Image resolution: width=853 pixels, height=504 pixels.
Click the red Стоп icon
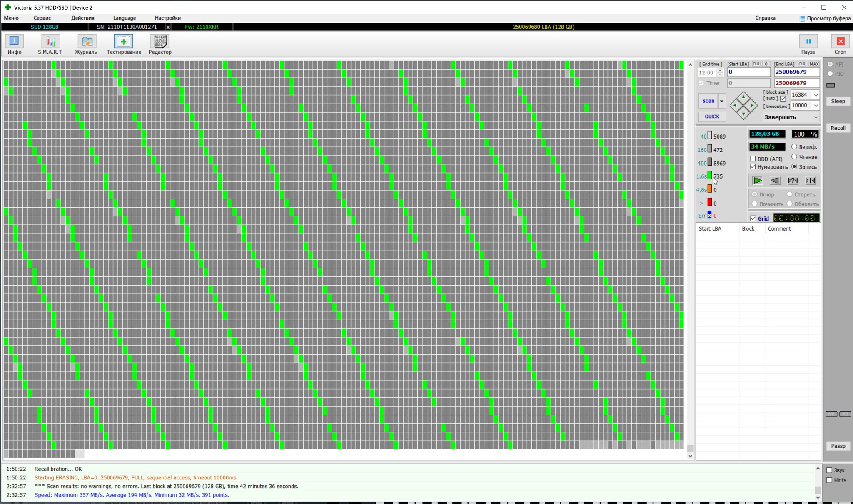click(x=840, y=42)
